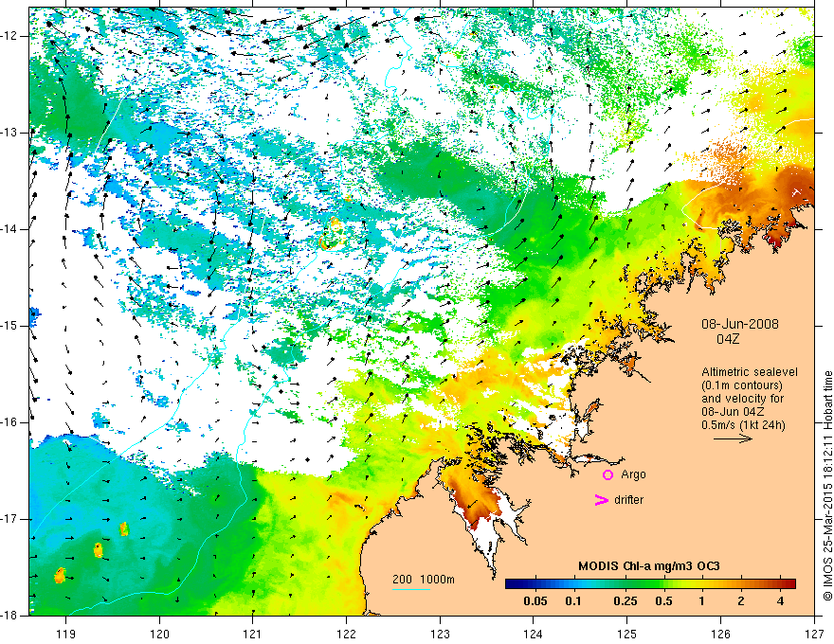Click the 'Argo' legend label
Screen dimensions: 834x644
coord(633,474)
